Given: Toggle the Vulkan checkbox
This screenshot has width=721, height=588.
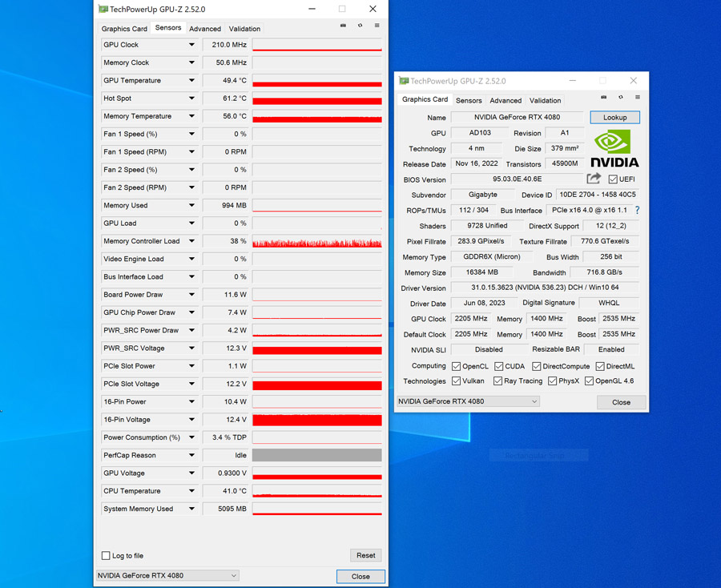Looking at the screenshot, I should (456, 381).
